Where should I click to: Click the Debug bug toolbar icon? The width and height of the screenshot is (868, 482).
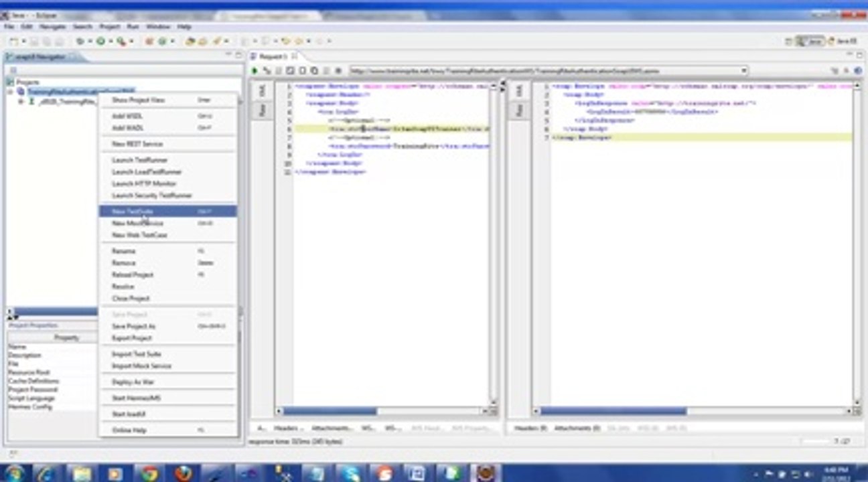click(x=80, y=42)
